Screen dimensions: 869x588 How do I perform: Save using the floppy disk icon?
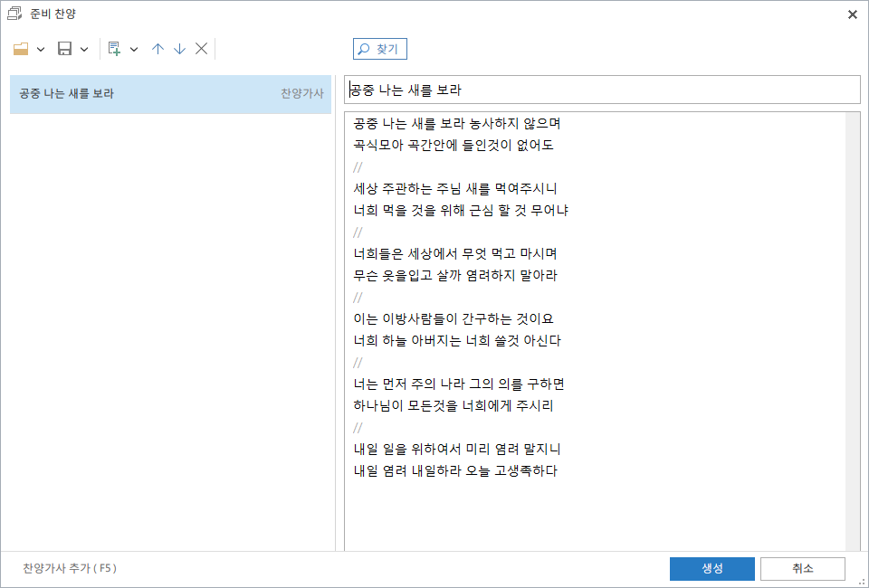pyautogui.click(x=65, y=49)
